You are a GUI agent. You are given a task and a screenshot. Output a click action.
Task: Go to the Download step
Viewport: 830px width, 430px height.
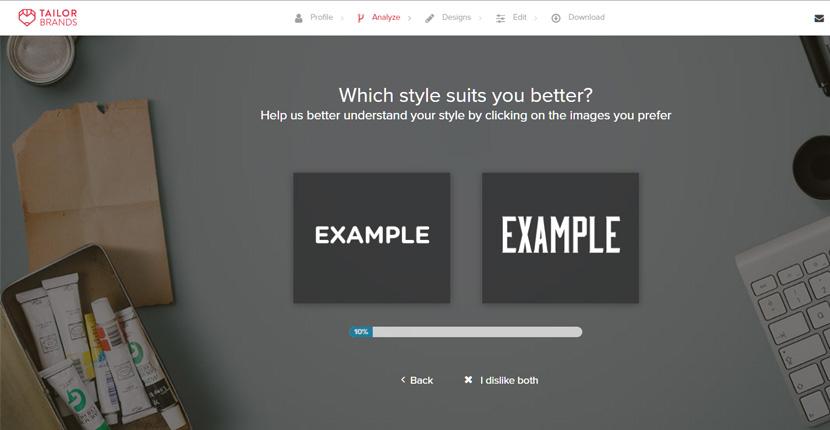tap(586, 17)
